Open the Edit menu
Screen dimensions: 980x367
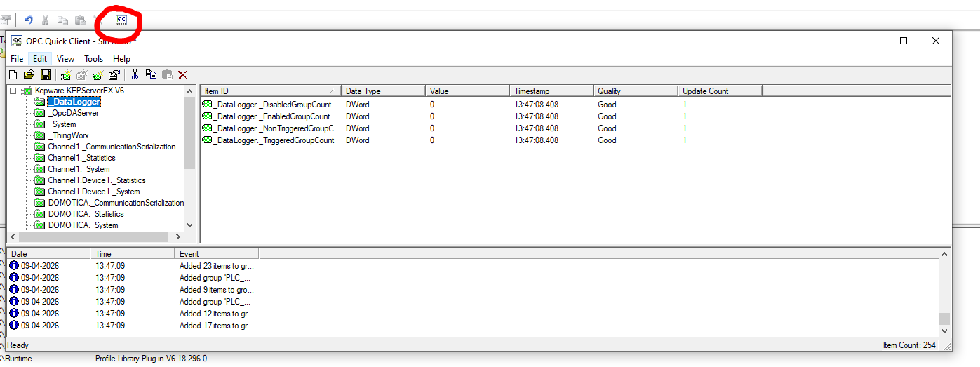click(x=40, y=59)
